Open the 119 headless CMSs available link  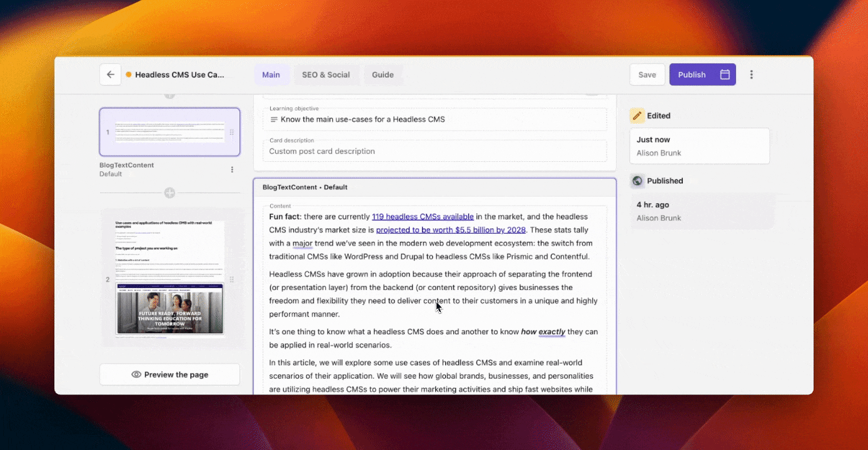[x=423, y=216]
